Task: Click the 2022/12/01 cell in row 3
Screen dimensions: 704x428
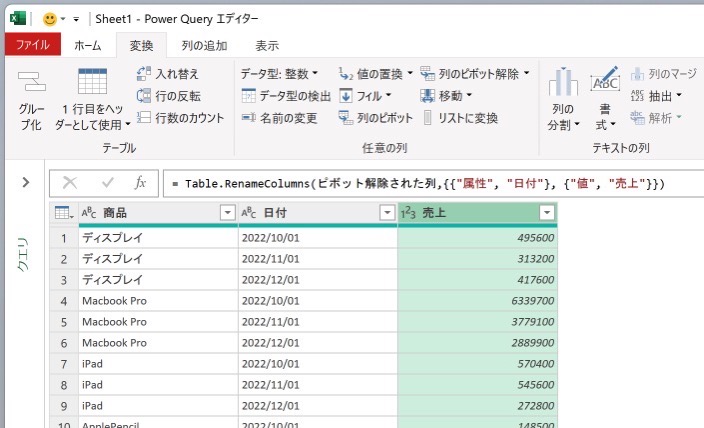Action: pos(318,280)
